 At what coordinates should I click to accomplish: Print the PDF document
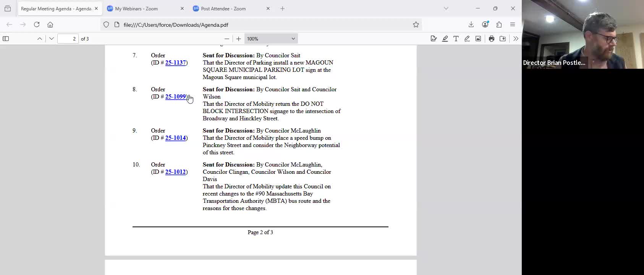(492, 39)
